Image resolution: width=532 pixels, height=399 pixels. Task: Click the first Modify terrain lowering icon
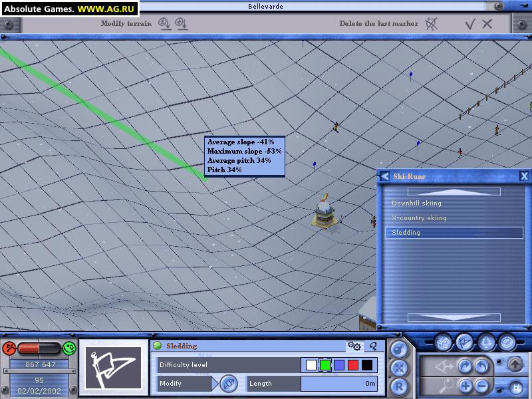coord(165,24)
